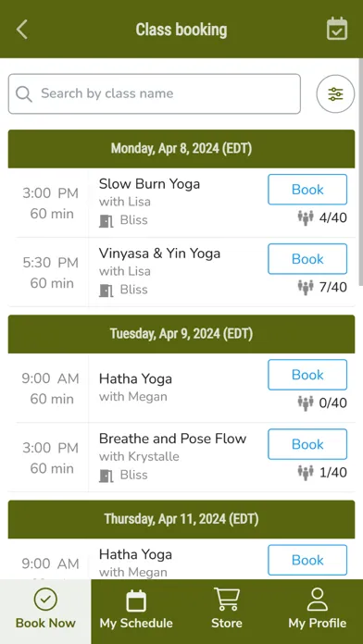The image size is (363, 644).
Task: Book Breathe and Pose Flow class
Action: click(x=307, y=444)
